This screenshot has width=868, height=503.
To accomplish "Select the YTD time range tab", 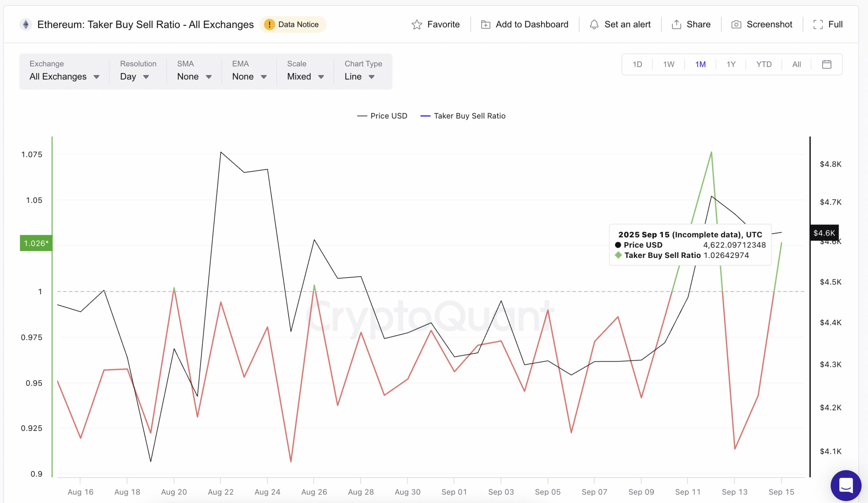I will click(x=764, y=64).
